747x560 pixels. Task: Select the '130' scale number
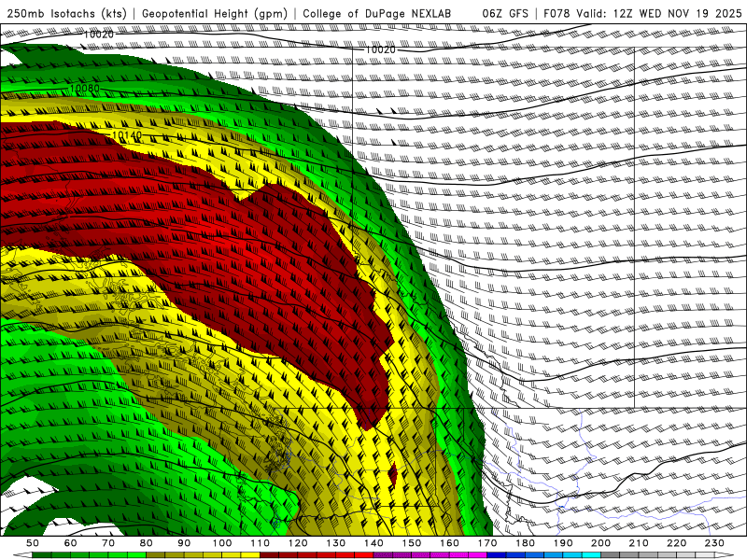[336, 543]
